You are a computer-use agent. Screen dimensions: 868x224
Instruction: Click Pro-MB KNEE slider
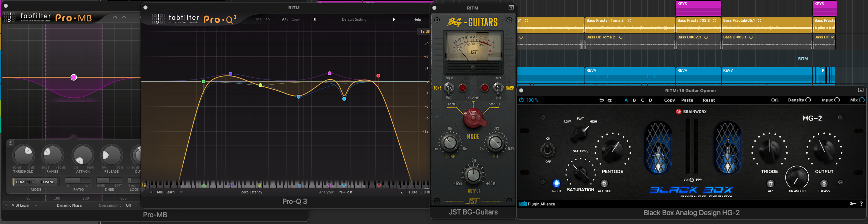point(109,180)
